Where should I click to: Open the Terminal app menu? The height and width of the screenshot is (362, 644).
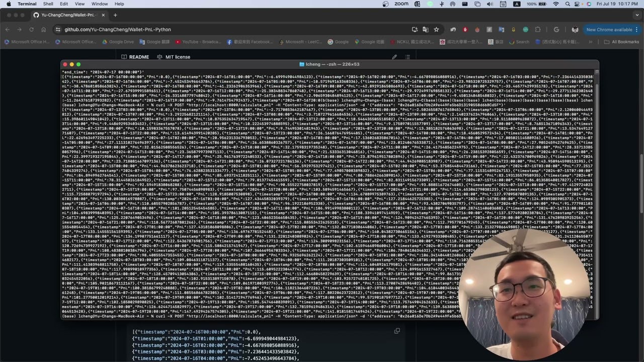27,4
